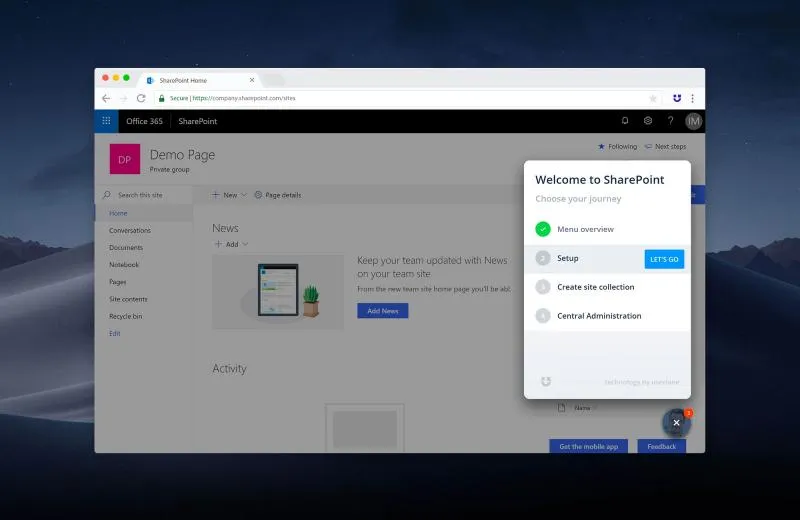Click the DP site logo tile
Viewport: 800px width, 520px height.
click(124, 159)
